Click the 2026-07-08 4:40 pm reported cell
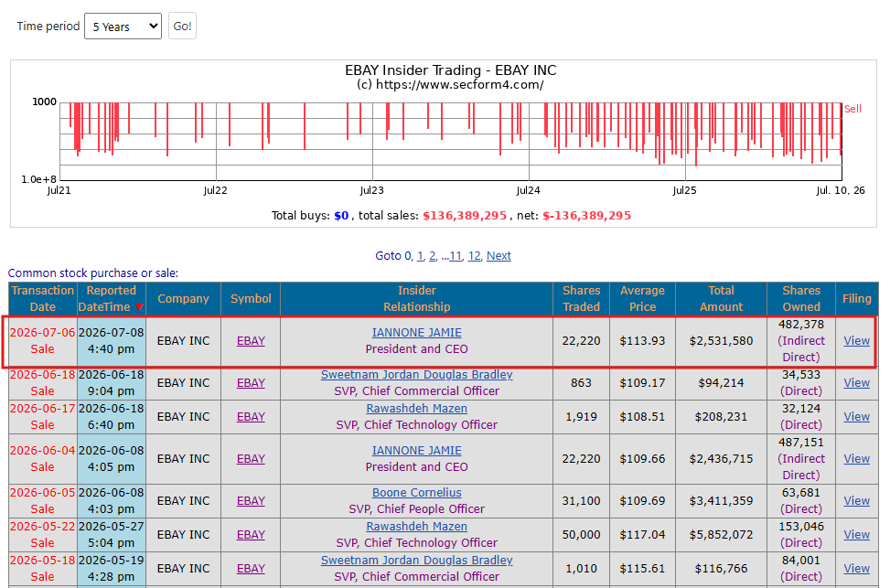890x588 pixels. coord(112,340)
